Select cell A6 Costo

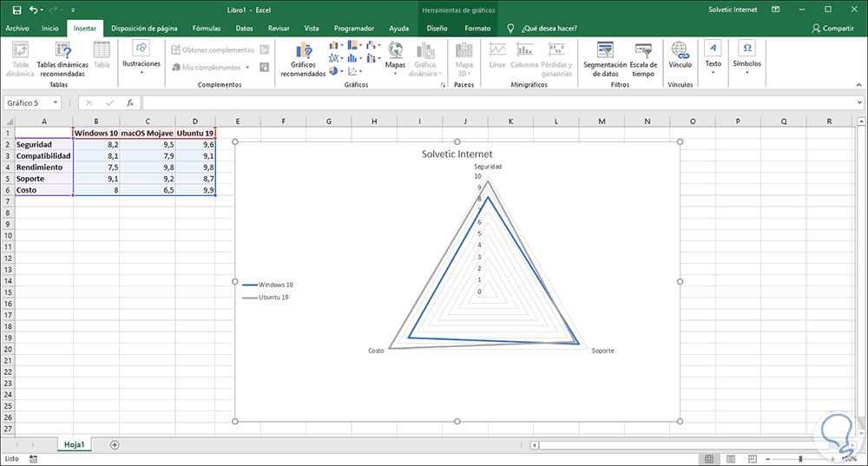click(43, 190)
